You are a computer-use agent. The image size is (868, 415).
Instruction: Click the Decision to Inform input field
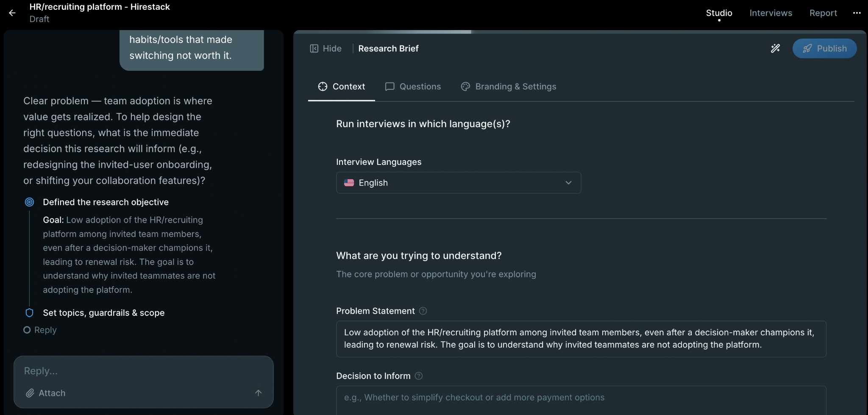[x=581, y=400]
